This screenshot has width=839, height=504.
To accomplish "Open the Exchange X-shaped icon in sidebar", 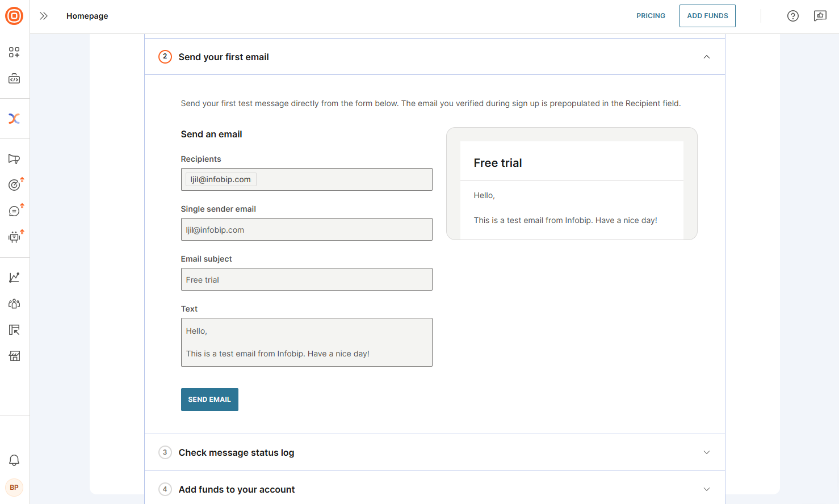I will [14, 119].
